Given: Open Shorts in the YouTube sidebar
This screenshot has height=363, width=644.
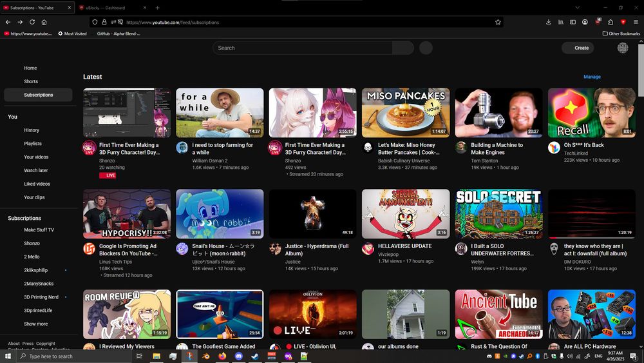Looking at the screenshot, I should pos(31,81).
